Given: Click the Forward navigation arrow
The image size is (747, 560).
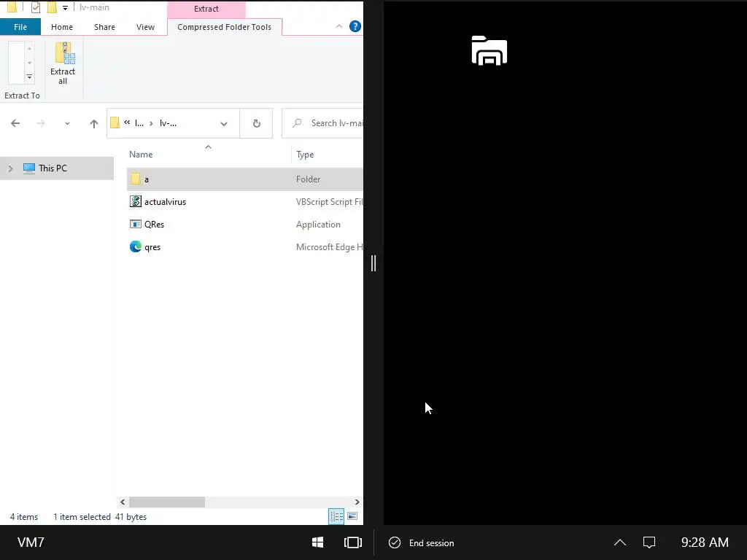Looking at the screenshot, I should pos(41,123).
